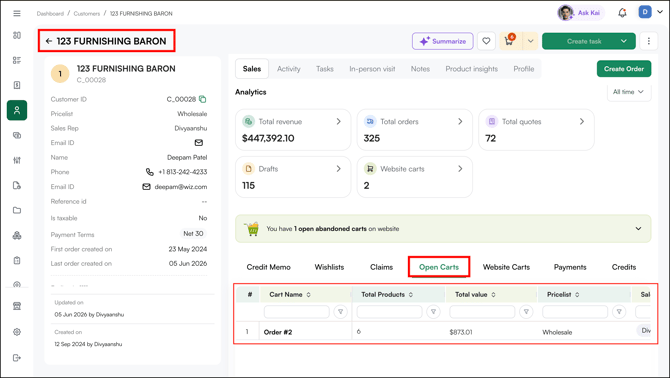Select the Website Carts tab
The height and width of the screenshot is (378, 670).
click(506, 267)
